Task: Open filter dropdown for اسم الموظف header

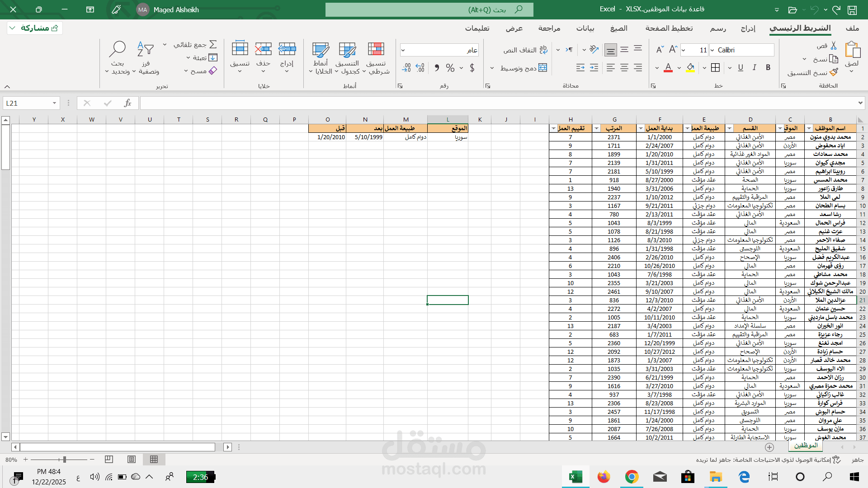Action: [809, 128]
